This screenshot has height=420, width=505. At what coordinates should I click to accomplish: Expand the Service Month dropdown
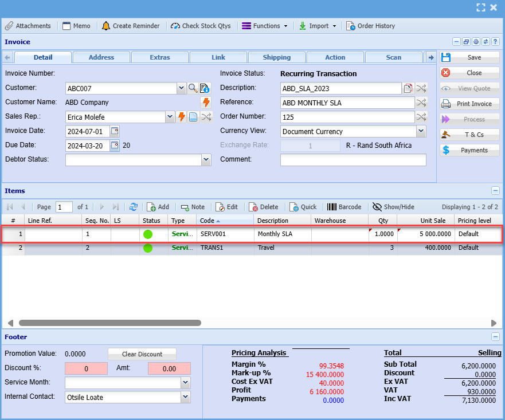click(185, 382)
